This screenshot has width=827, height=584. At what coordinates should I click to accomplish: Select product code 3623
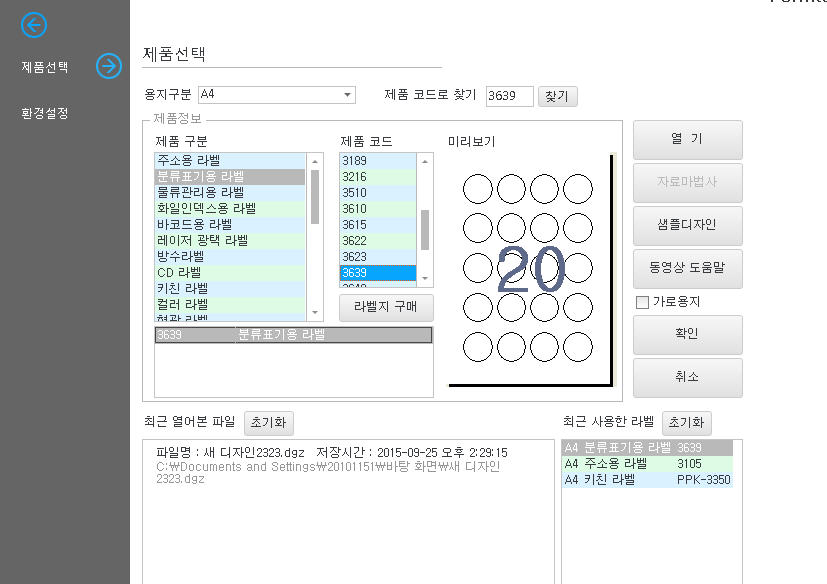click(x=378, y=256)
